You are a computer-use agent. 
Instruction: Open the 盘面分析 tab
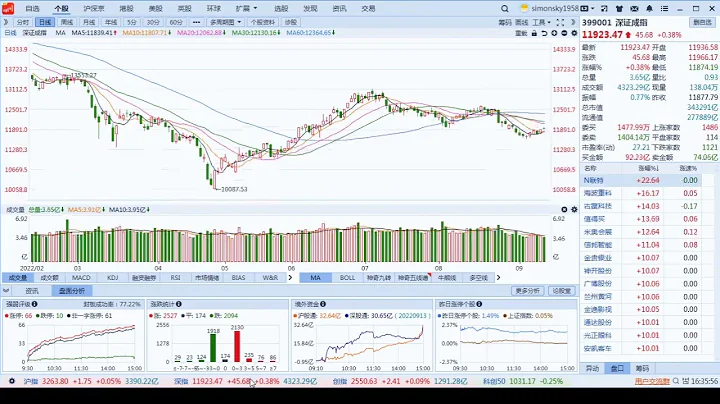click(x=72, y=291)
